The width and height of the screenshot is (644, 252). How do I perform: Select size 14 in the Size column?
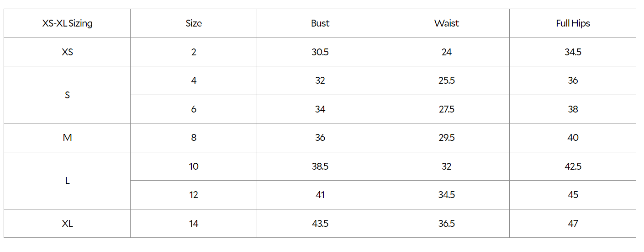click(x=194, y=224)
